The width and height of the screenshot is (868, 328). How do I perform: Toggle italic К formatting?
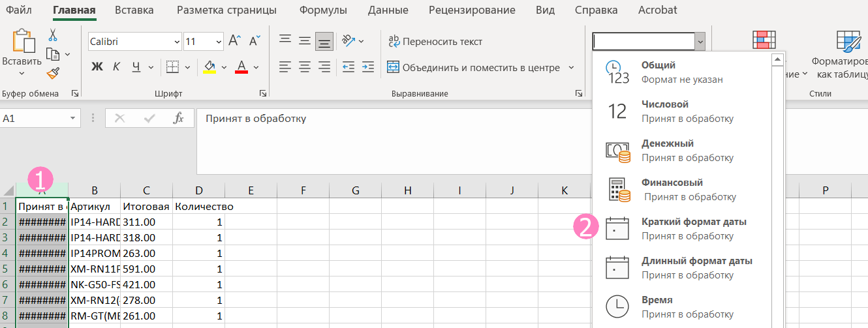(x=116, y=67)
